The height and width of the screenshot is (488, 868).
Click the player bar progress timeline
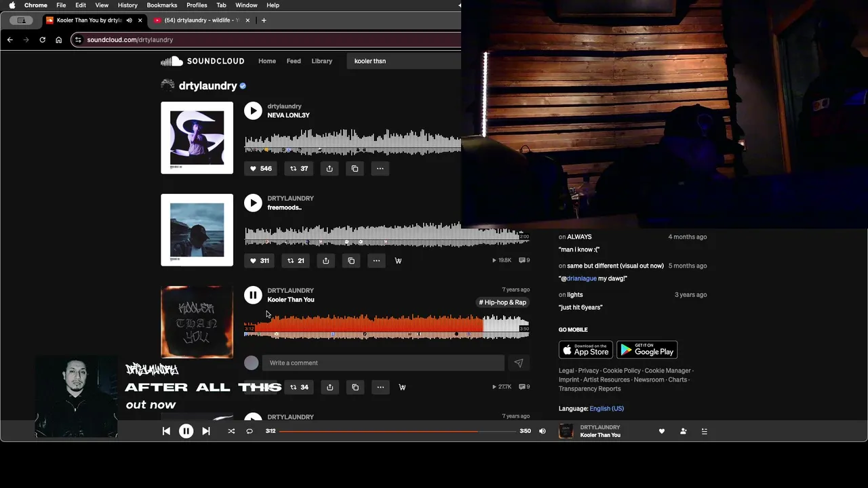tap(397, 431)
